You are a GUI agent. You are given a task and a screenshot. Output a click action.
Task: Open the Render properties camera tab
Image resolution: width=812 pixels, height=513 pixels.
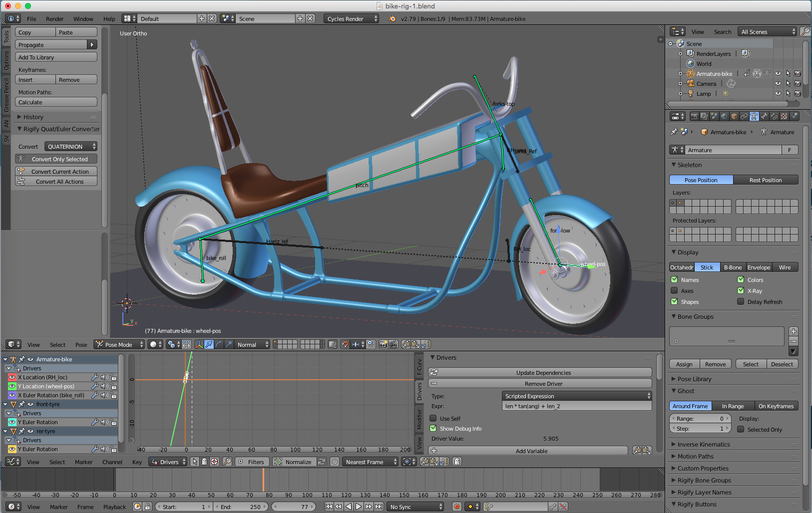tap(694, 116)
